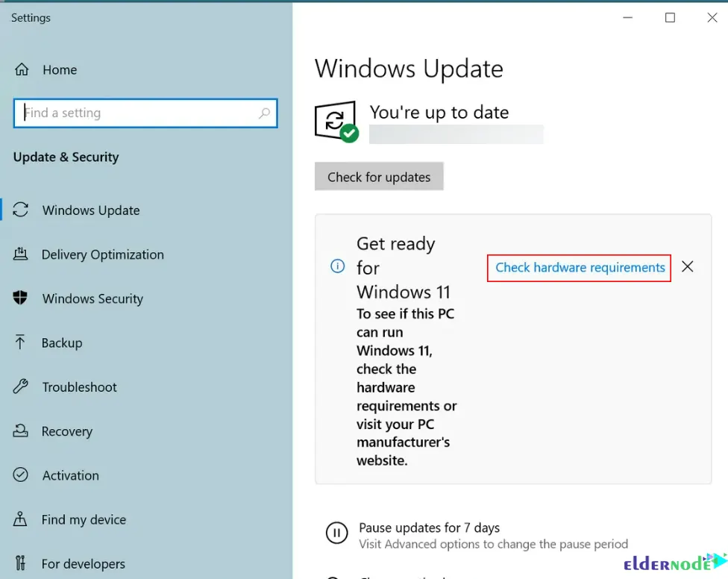Click Pause updates for 7 days
This screenshot has width=728, height=579.
(429, 528)
